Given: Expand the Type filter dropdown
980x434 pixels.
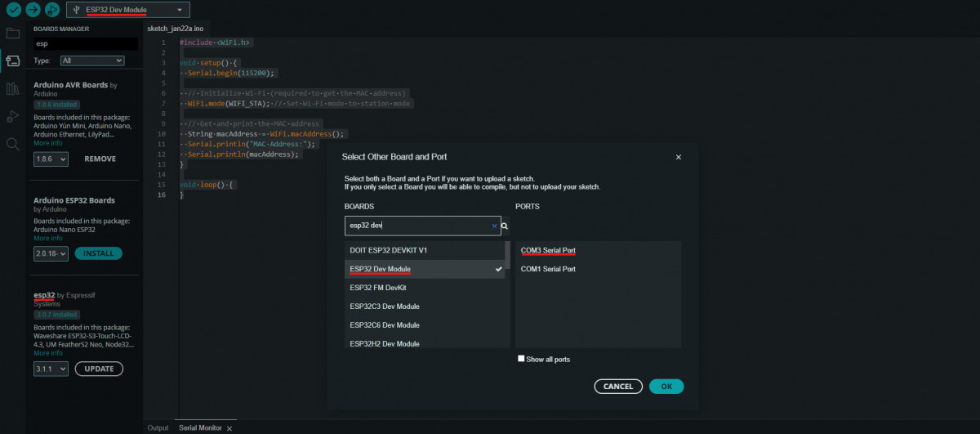Looking at the screenshot, I should 92,60.
